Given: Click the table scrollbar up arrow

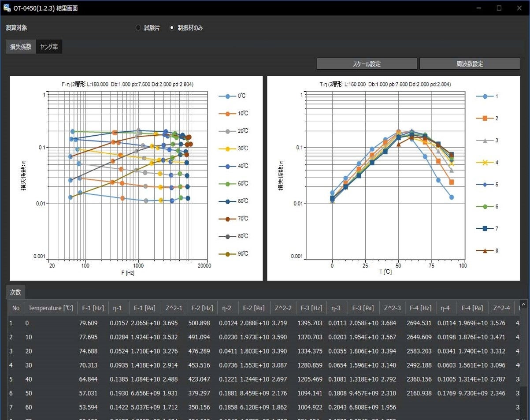Looking at the screenshot, I should click(x=523, y=304).
